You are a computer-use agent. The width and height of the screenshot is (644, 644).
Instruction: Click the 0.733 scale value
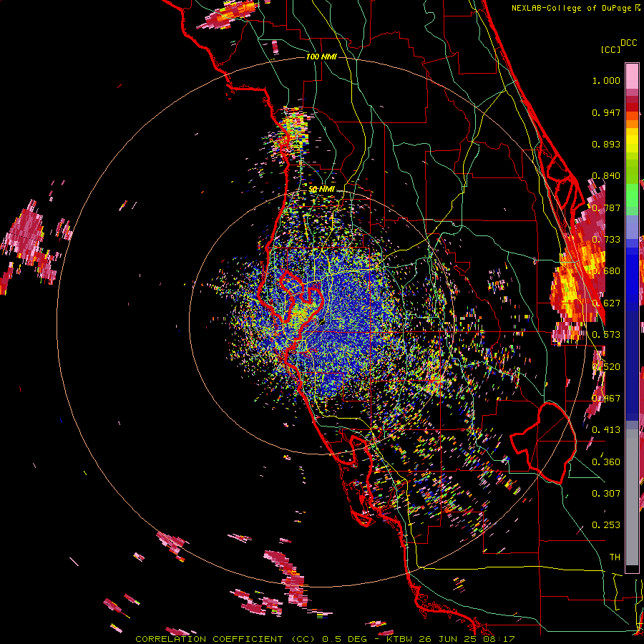pyautogui.click(x=606, y=240)
